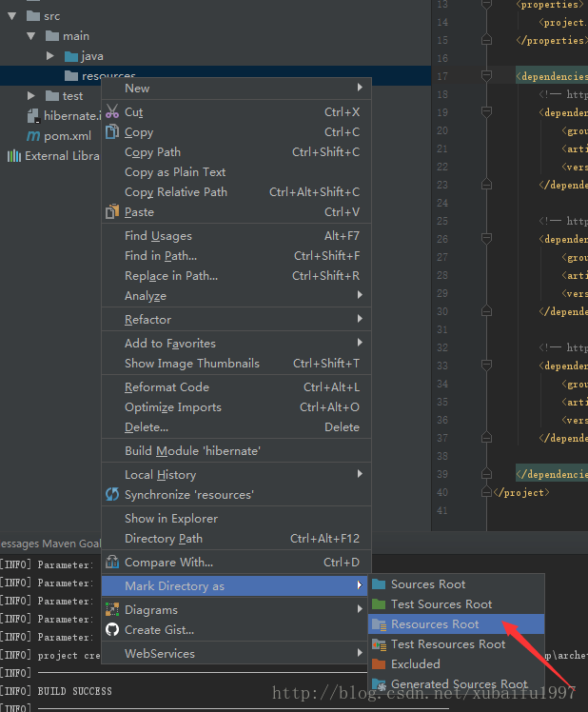Click the Cut scissors icon

112,112
